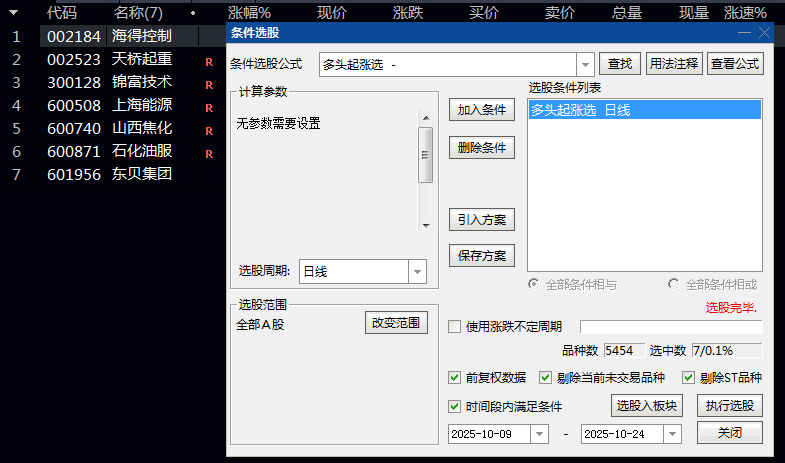
Task: Open end date 2025-10-24 dropdown arrow
Action: [x=672, y=434]
